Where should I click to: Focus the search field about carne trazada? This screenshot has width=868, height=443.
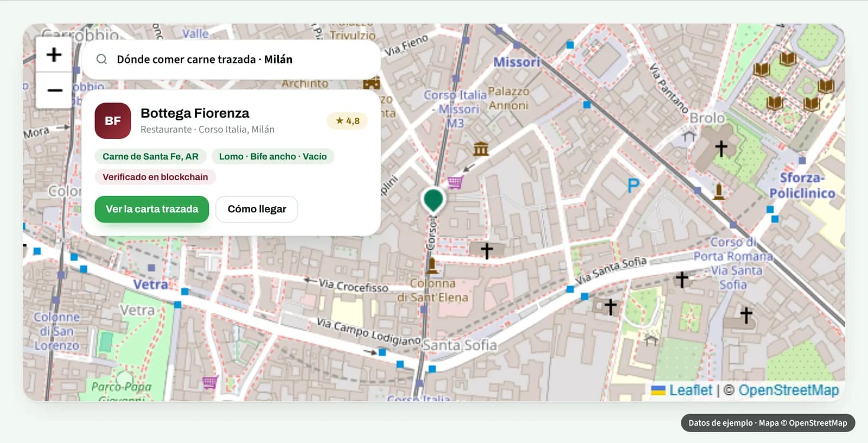(231, 60)
